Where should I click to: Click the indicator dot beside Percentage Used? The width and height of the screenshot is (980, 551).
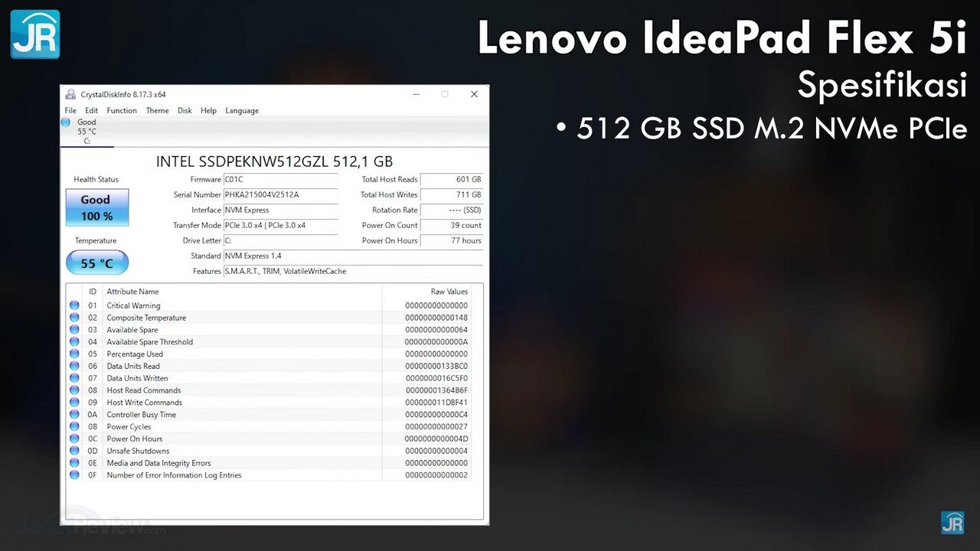[x=74, y=354]
